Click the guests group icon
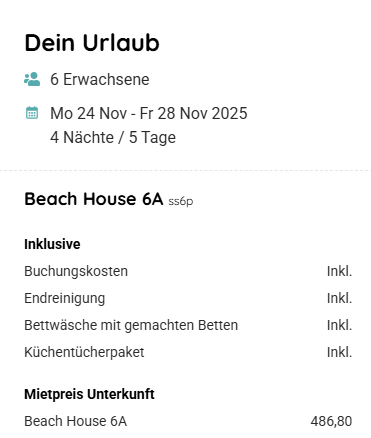Image resolution: width=371 pixels, height=438 pixels. [x=32, y=79]
